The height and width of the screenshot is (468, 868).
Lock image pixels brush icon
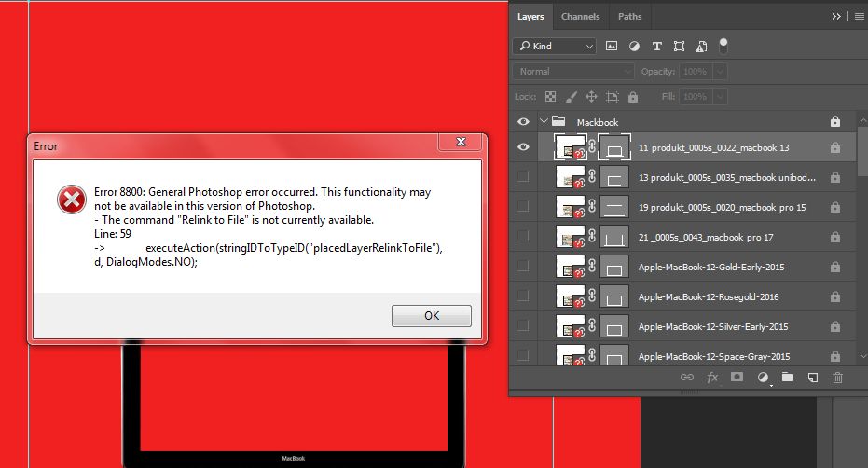(x=571, y=97)
